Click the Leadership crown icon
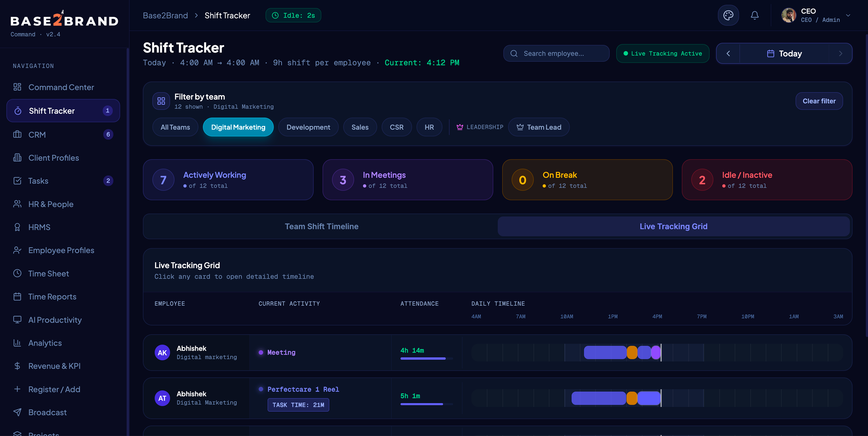868x436 pixels. 460,127
